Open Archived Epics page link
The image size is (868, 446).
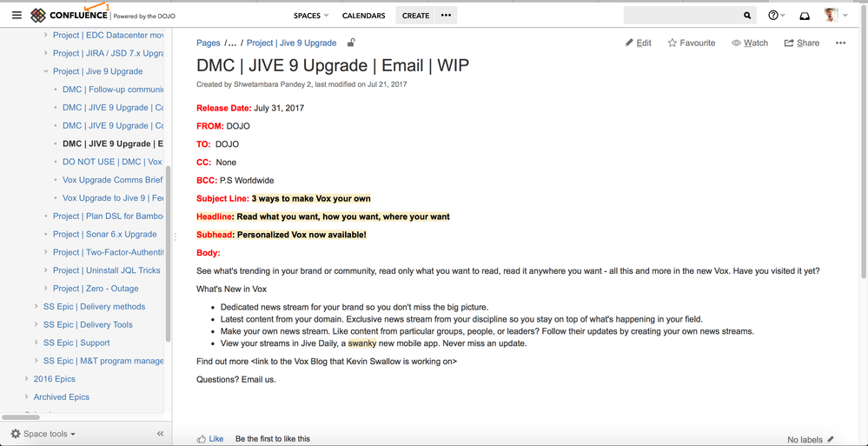[62, 397]
